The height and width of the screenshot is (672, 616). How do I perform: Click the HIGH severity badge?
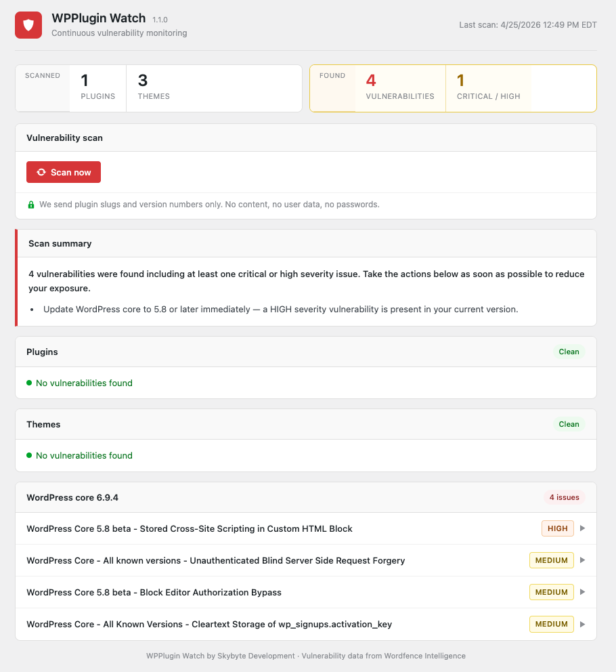557,528
